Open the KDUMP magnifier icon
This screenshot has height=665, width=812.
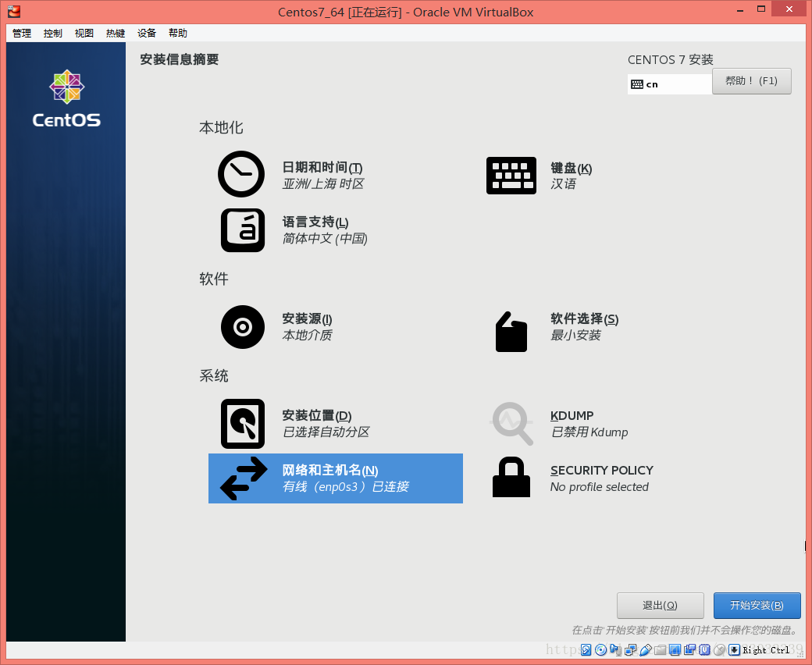511,424
